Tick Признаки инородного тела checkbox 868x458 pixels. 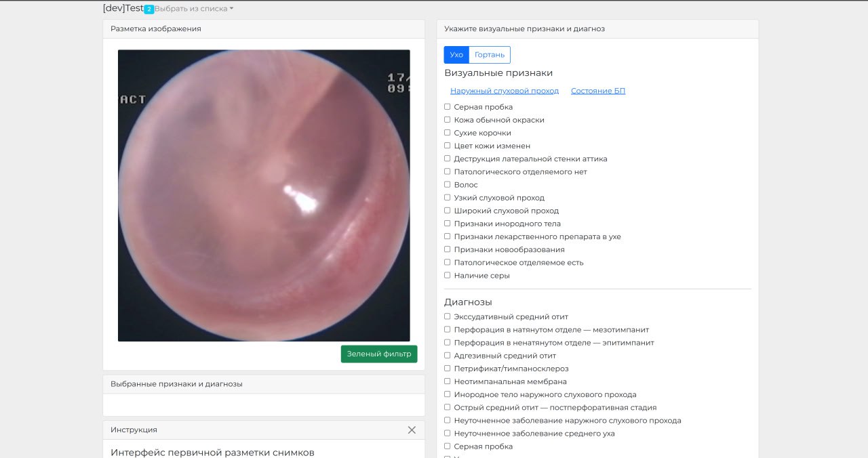[x=448, y=223]
